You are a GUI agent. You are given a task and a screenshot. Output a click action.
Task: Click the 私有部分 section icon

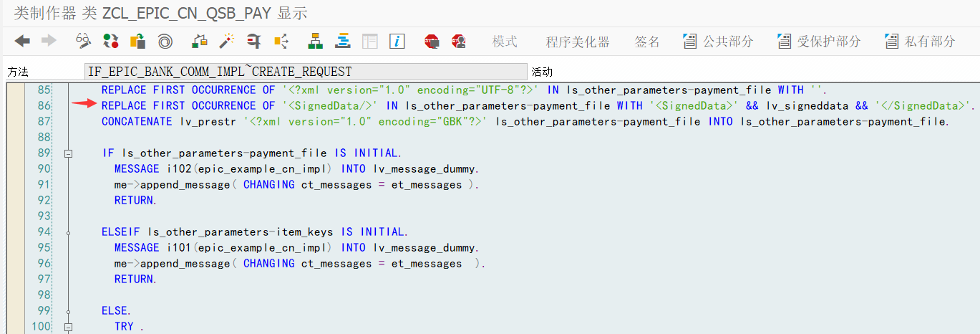point(892,42)
